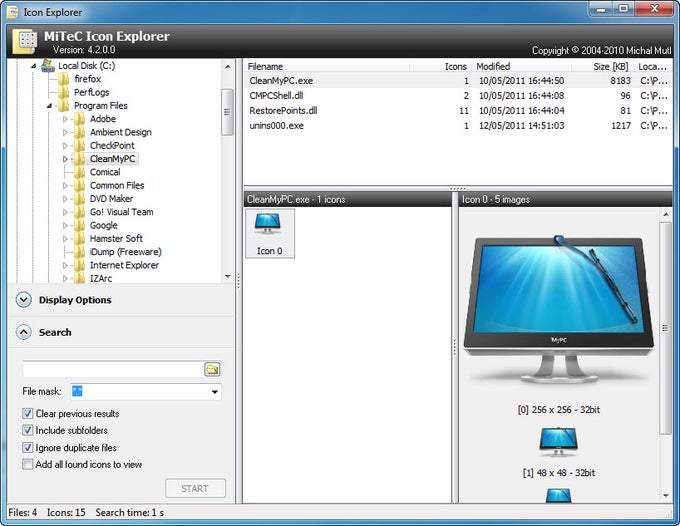
Task: Uncheck Ignore duplicate files
Action: click(27, 448)
